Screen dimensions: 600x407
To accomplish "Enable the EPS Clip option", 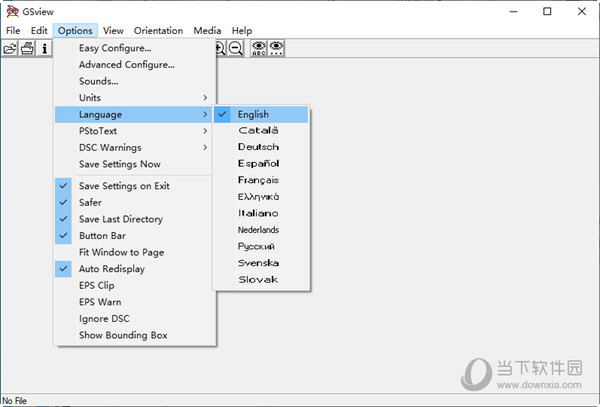I will 133,285.
